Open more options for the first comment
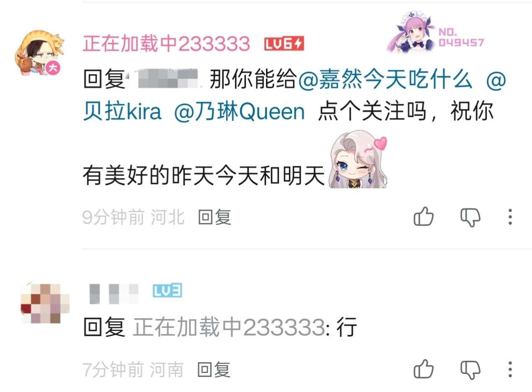Viewport: 532px width, 392px height. point(510,217)
